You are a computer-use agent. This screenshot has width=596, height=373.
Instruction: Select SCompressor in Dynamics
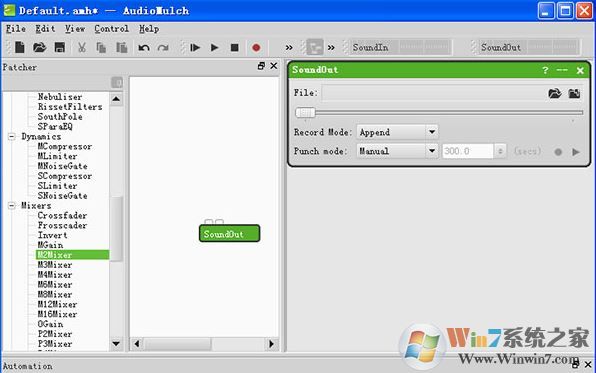pyautogui.click(x=65, y=176)
